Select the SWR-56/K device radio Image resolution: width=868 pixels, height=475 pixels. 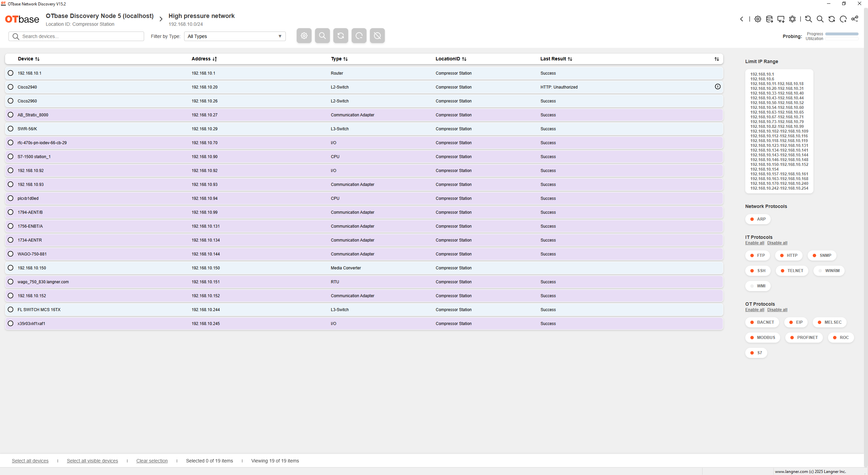11,129
